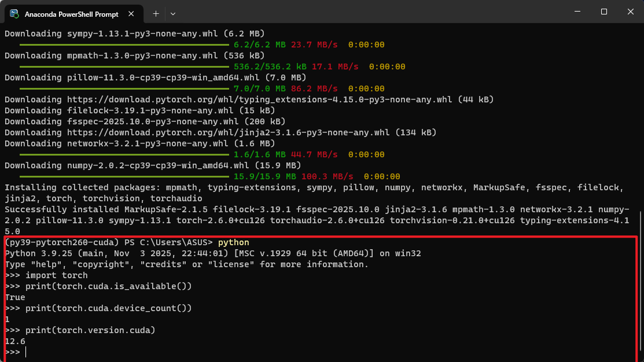Click the '536.2/536.2 kB' progress text

270,67
